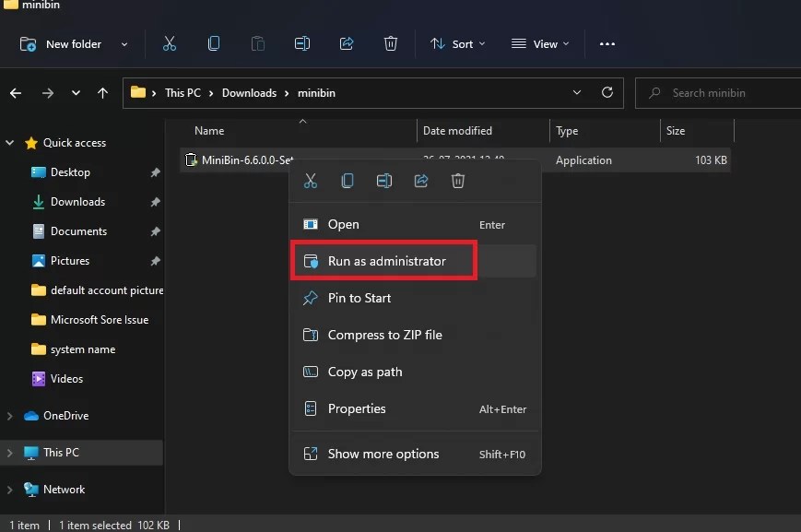This screenshot has width=801, height=532.
Task: Cut the selected file using the toolbar scissors icon
Action: 170,43
